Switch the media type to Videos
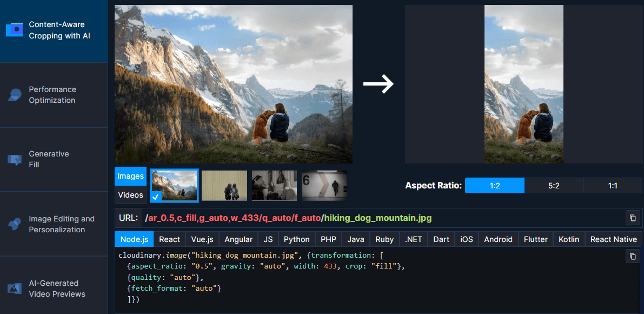The width and height of the screenshot is (644, 314). coord(130,194)
